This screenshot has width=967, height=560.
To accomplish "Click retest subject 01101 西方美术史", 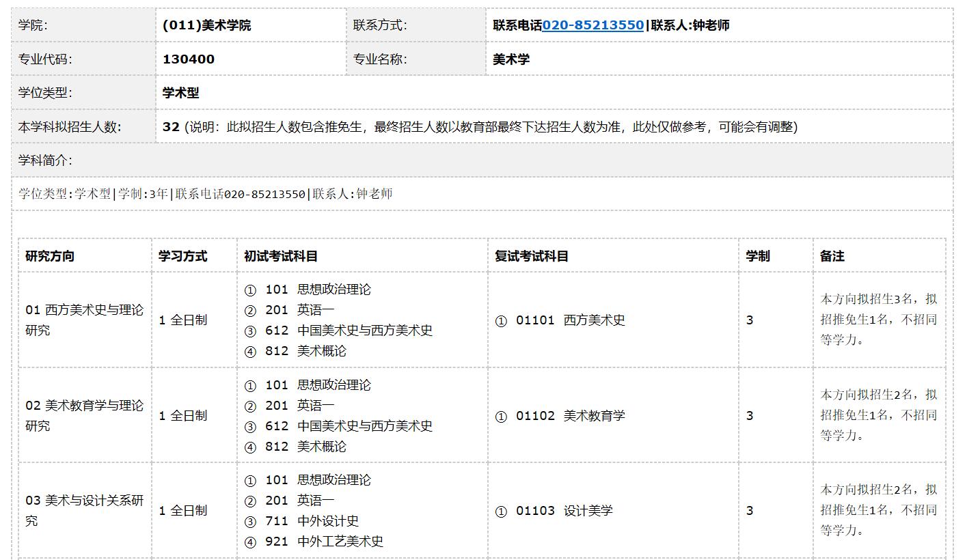I will tap(570, 320).
